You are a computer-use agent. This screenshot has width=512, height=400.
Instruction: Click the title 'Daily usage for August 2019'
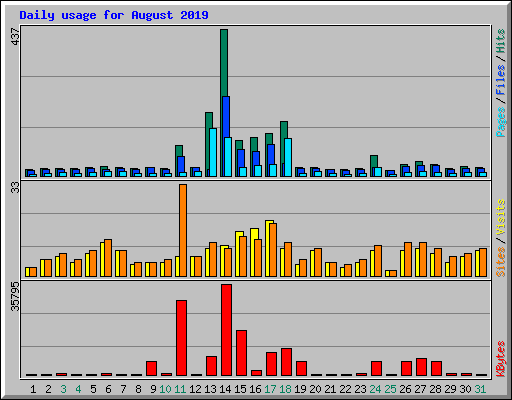pyautogui.click(x=114, y=15)
